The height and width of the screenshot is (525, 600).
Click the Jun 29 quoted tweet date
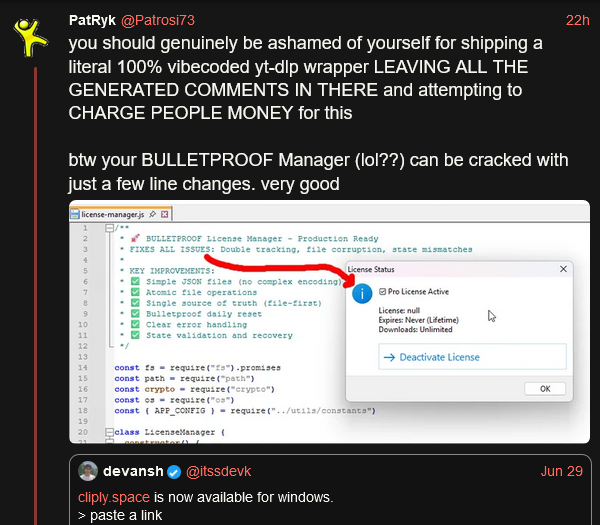point(562,471)
